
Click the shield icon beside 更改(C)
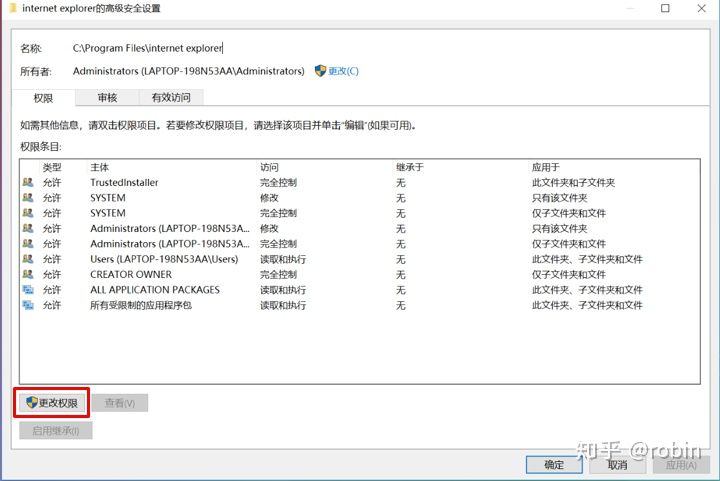(x=320, y=71)
